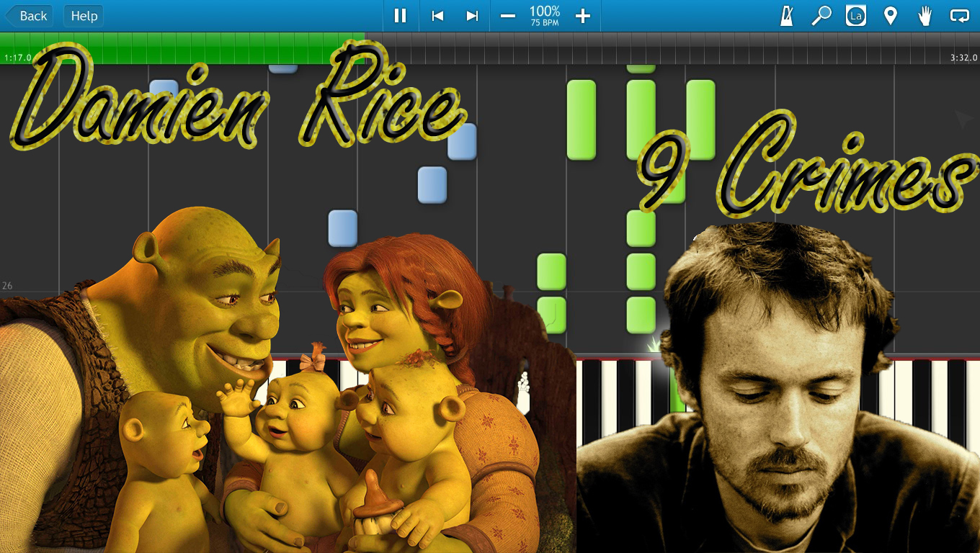This screenshot has width=980, height=553.
Task: Open the Help button
Action: [84, 16]
